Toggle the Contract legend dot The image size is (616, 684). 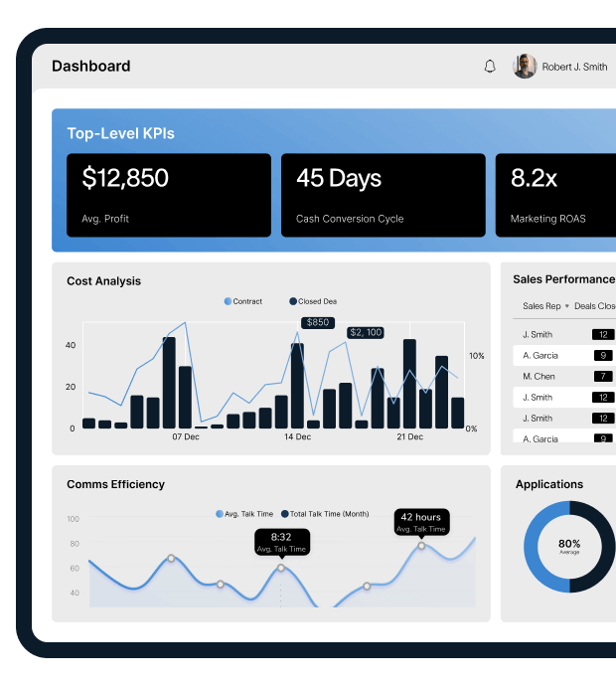pos(228,301)
